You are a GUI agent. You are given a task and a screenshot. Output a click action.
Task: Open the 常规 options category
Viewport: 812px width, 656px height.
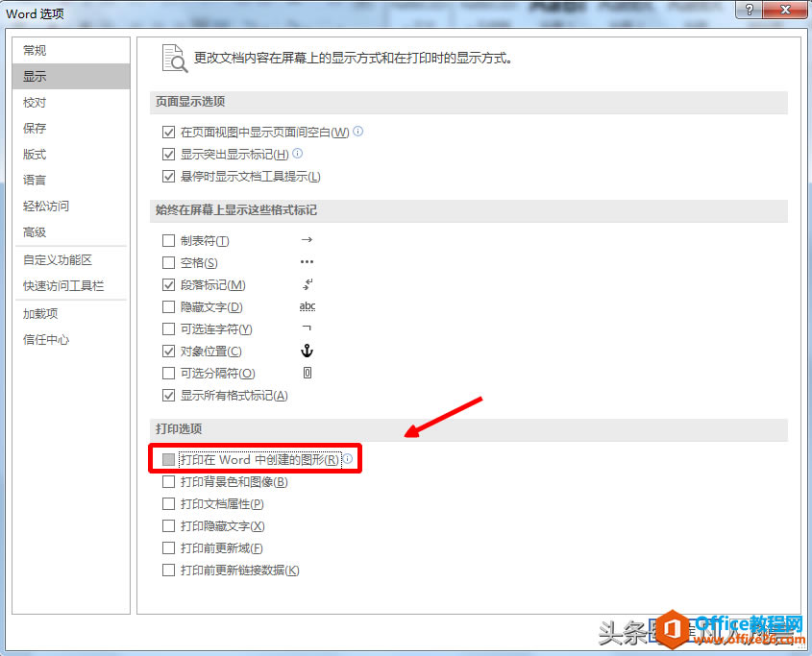coord(71,50)
